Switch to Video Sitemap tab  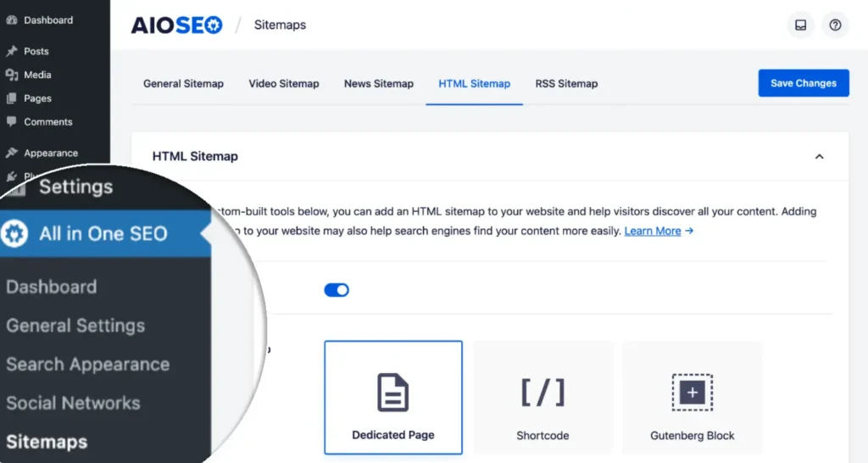tap(284, 84)
